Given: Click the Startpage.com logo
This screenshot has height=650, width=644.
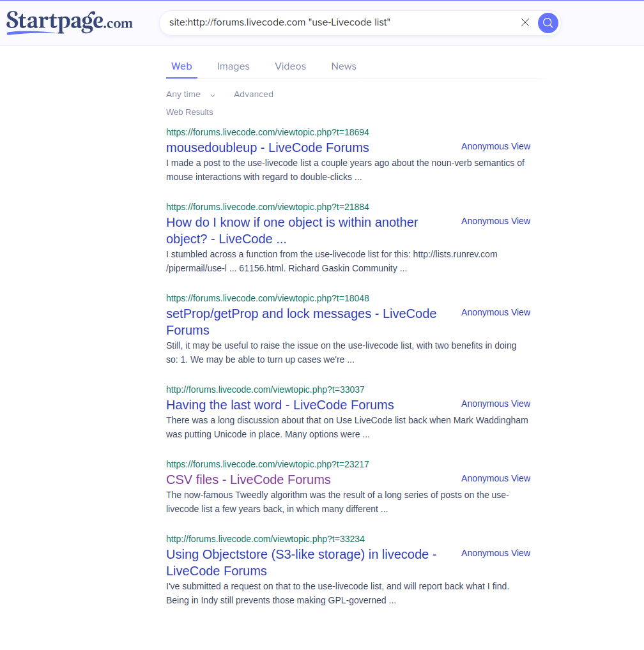Looking at the screenshot, I should click(69, 22).
